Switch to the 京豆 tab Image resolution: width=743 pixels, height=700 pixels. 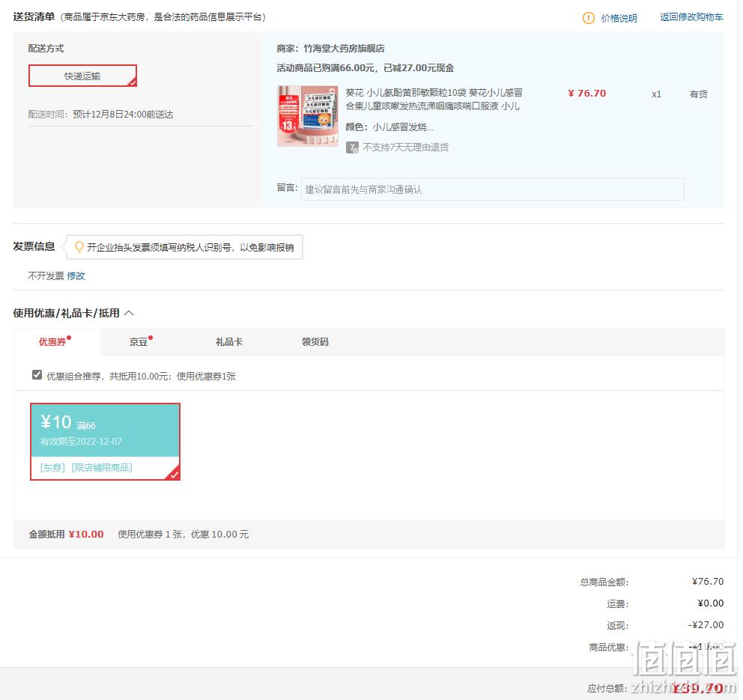[x=139, y=342]
